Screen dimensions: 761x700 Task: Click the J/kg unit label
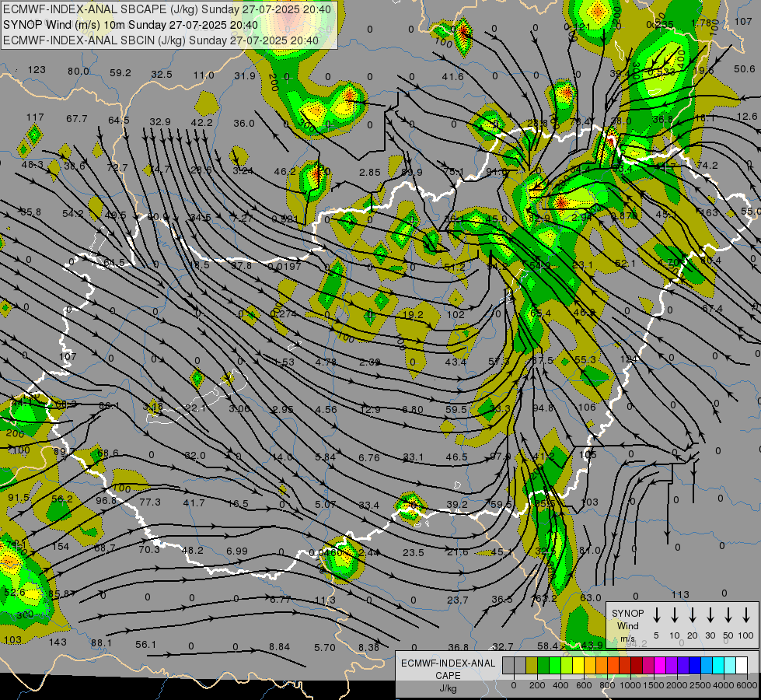448,689
